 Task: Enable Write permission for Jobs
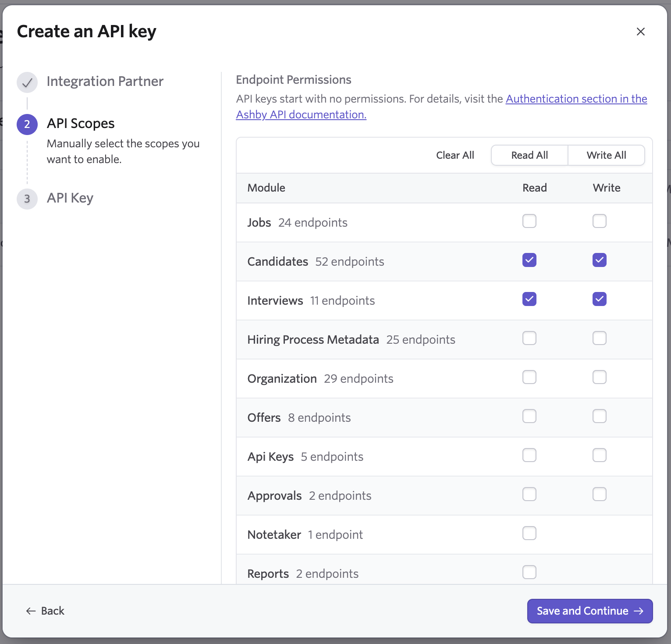tap(599, 221)
